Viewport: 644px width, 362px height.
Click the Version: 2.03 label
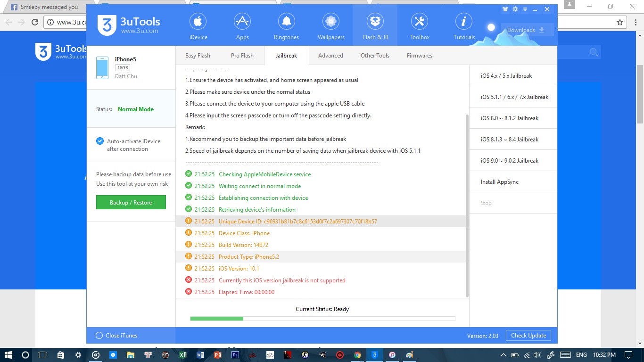pyautogui.click(x=482, y=336)
